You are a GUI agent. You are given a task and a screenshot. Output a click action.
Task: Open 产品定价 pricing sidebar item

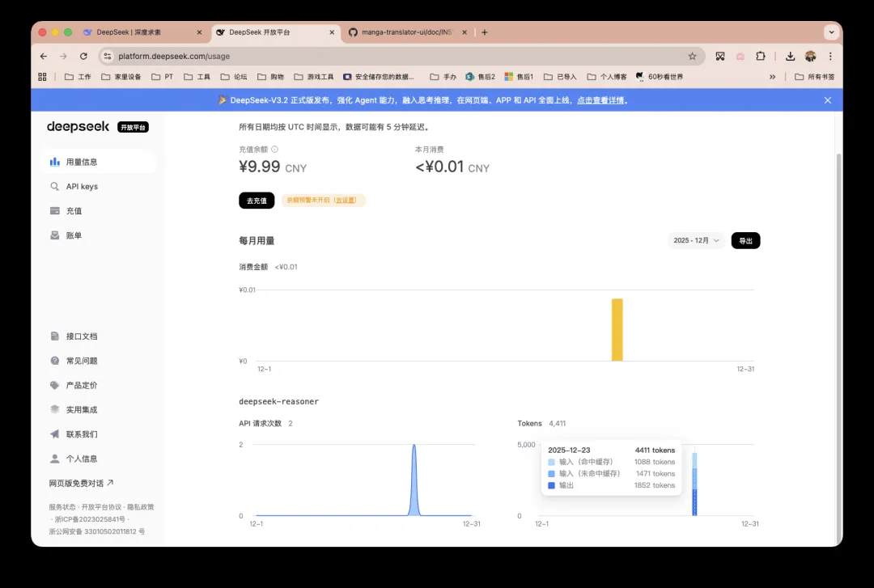[x=81, y=386]
